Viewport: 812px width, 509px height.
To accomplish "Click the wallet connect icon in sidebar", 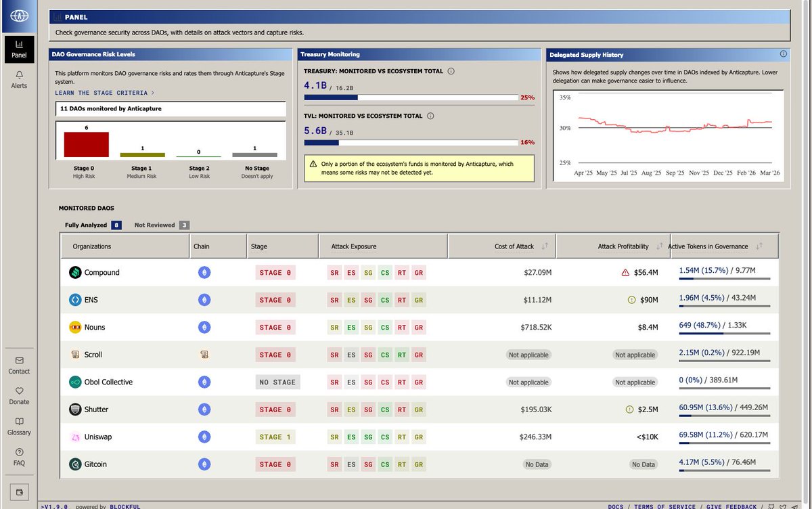I will pyautogui.click(x=19, y=491).
